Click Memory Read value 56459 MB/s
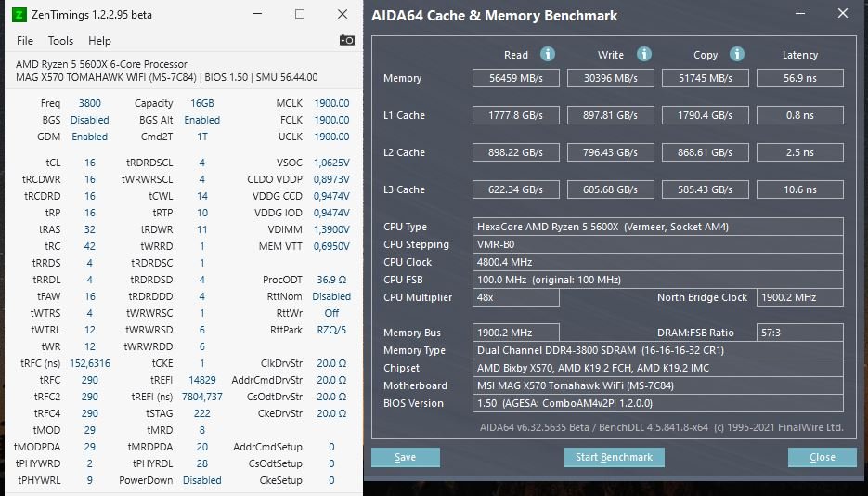The width and height of the screenshot is (868, 496). (516, 78)
